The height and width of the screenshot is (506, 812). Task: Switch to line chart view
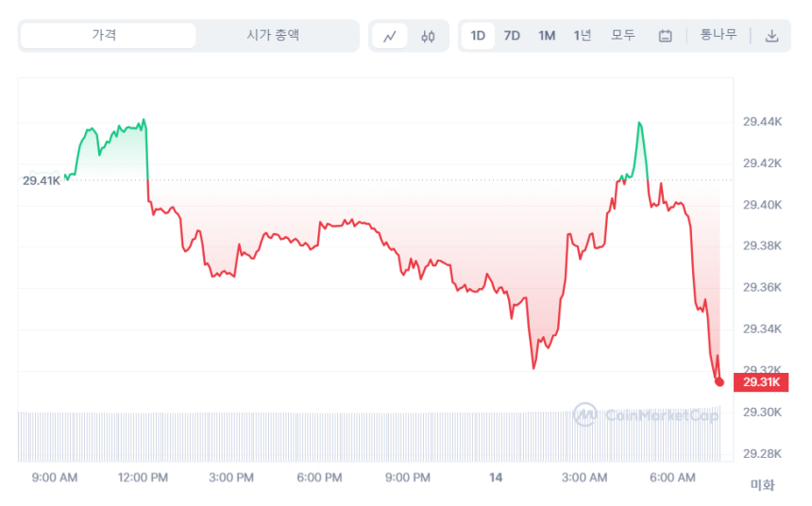click(x=390, y=36)
